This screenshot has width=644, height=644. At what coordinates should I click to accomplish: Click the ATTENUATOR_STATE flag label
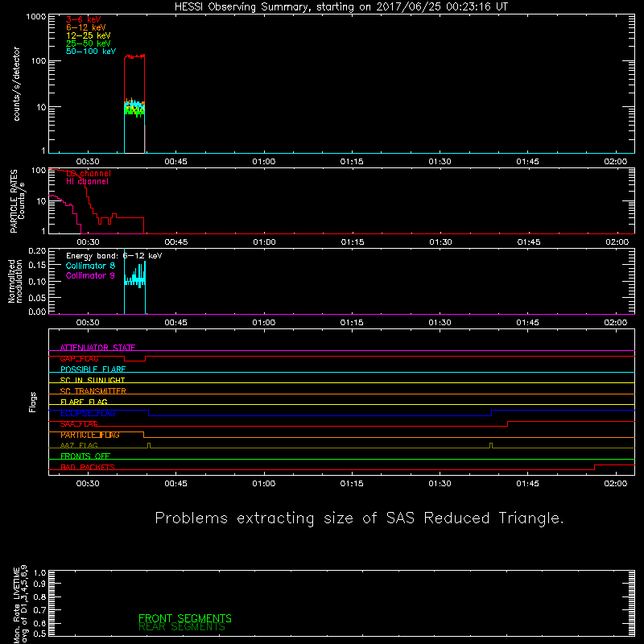97,348
